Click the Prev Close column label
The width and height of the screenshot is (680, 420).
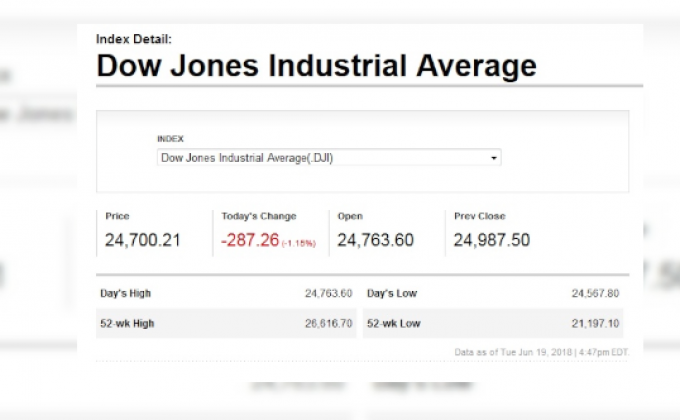[x=480, y=216]
